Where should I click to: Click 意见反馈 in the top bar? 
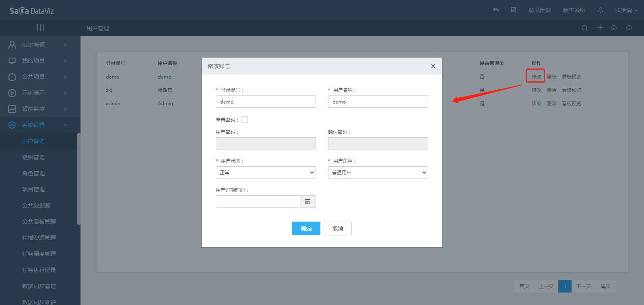(x=540, y=10)
